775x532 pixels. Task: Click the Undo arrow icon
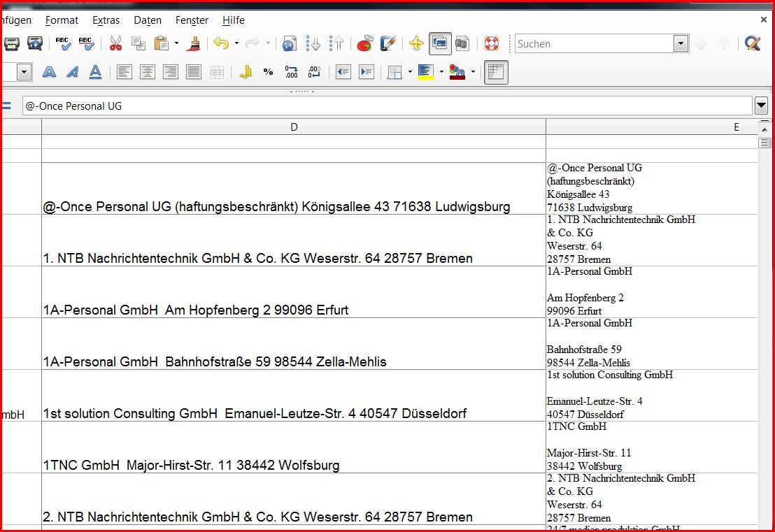tap(221, 43)
